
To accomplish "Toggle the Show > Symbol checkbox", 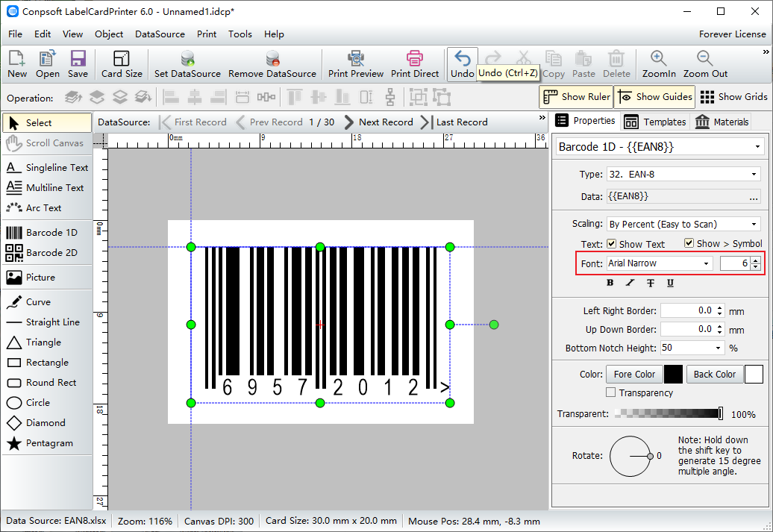I will (x=689, y=243).
